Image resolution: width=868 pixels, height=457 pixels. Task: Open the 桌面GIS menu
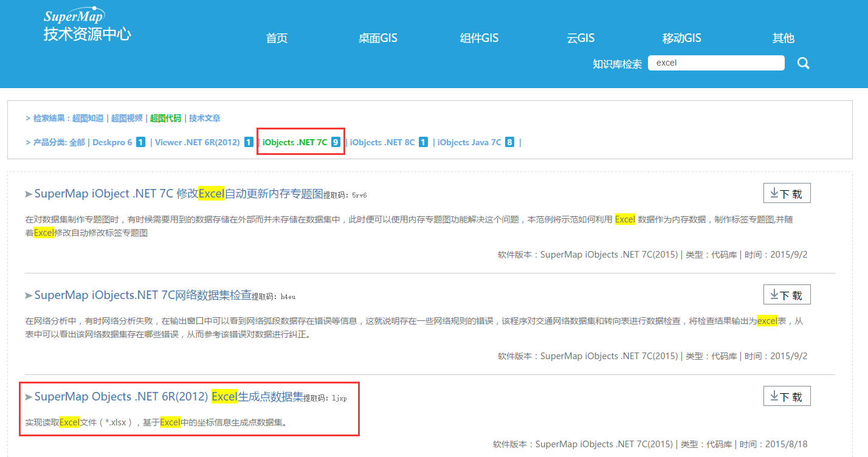click(x=377, y=38)
